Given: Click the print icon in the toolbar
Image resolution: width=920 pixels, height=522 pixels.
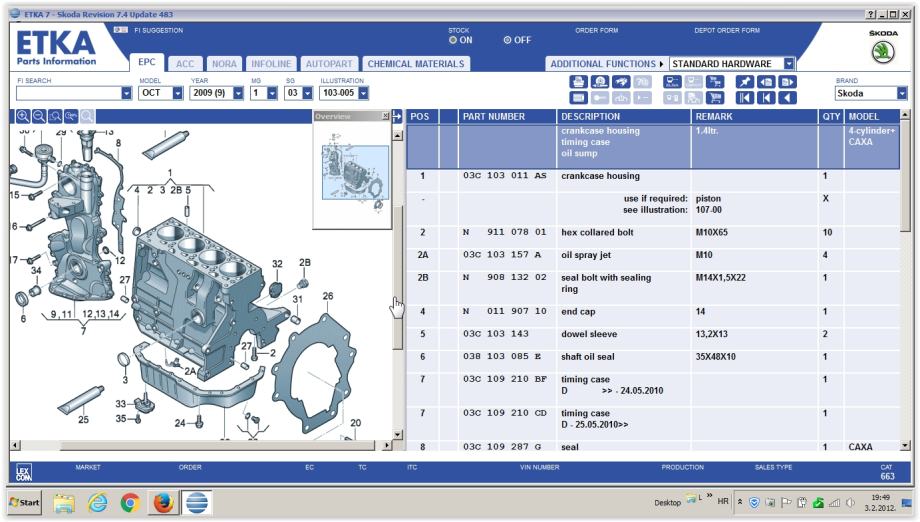Looking at the screenshot, I should point(579,82).
